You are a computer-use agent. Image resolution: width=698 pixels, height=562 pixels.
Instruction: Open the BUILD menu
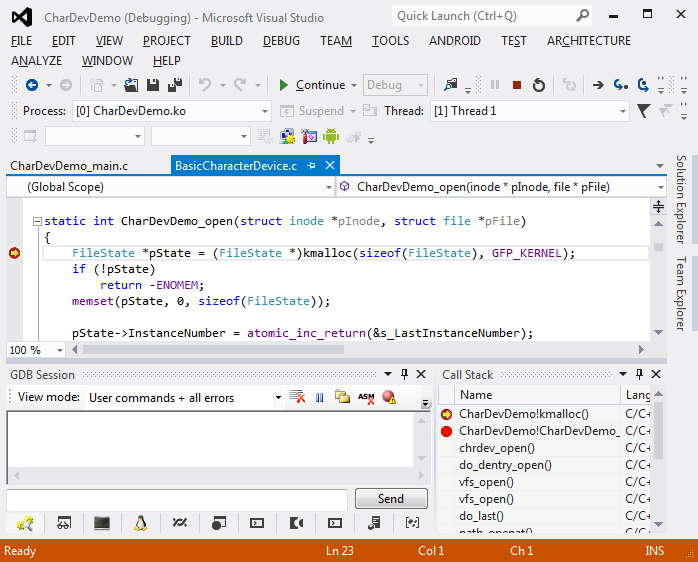pyautogui.click(x=227, y=41)
